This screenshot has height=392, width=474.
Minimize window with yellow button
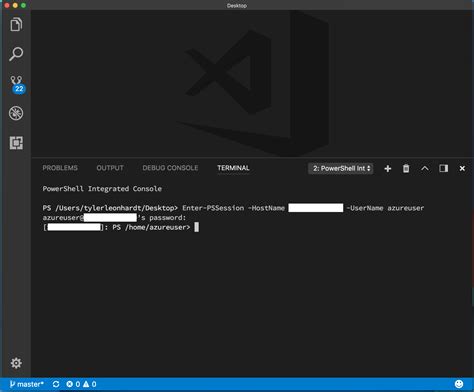(15, 5)
